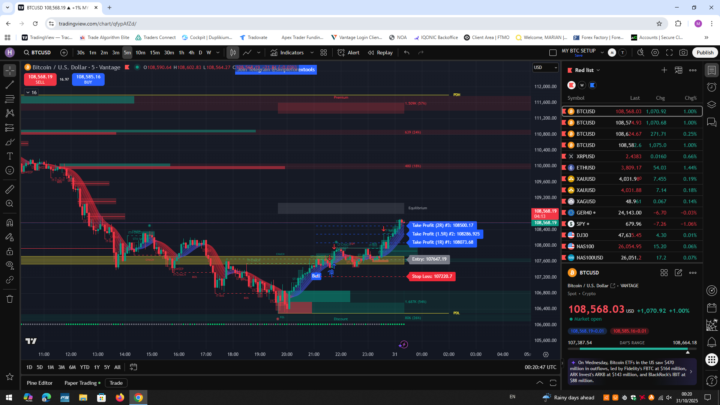Select the crosshair cursor tool

(10, 70)
